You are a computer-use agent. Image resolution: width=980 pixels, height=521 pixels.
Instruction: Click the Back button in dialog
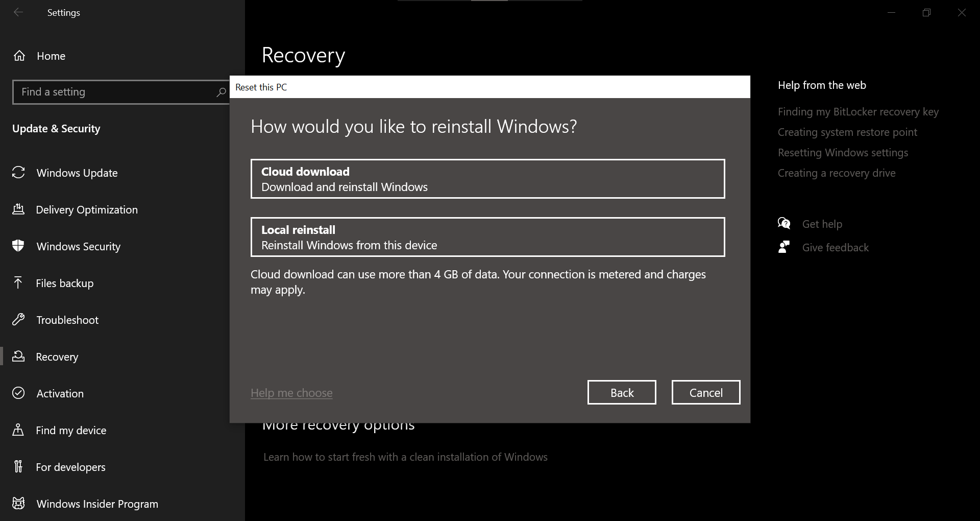click(622, 392)
